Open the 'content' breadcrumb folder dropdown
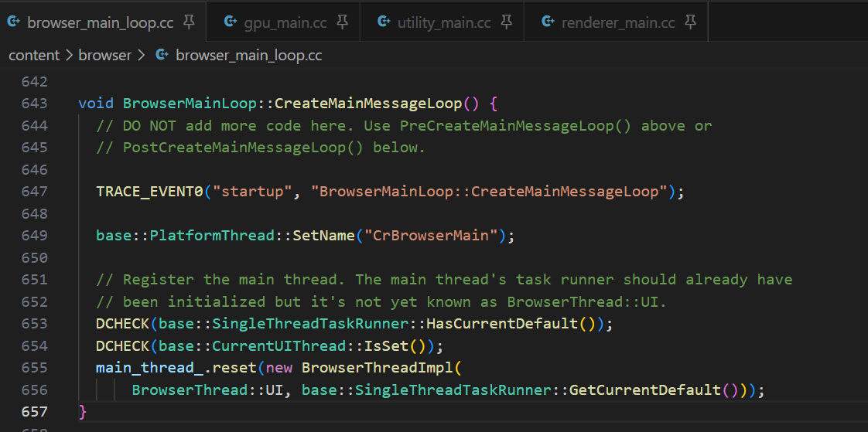 (33, 56)
